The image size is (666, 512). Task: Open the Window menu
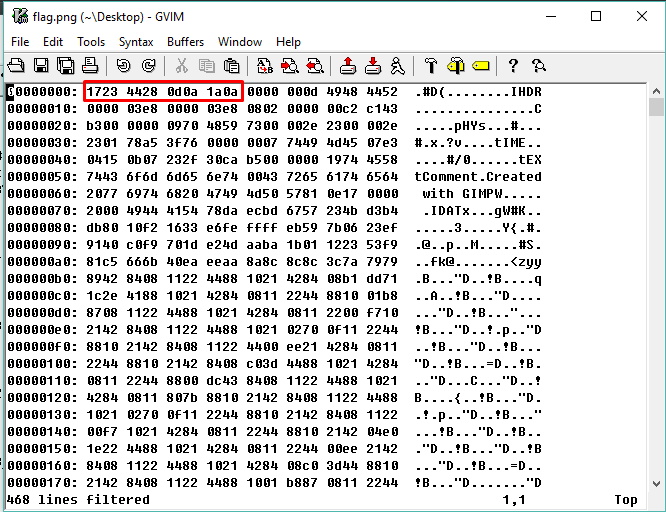pyautogui.click(x=240, y=42)
